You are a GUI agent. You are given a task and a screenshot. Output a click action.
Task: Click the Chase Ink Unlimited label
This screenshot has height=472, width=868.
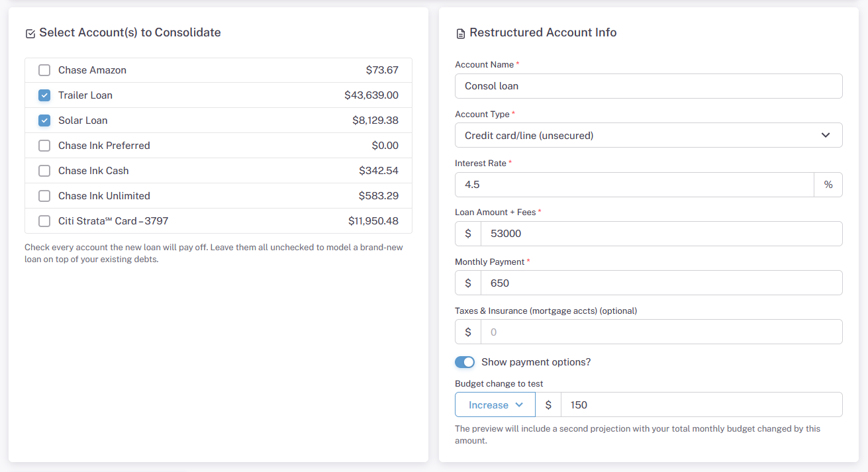104,196
